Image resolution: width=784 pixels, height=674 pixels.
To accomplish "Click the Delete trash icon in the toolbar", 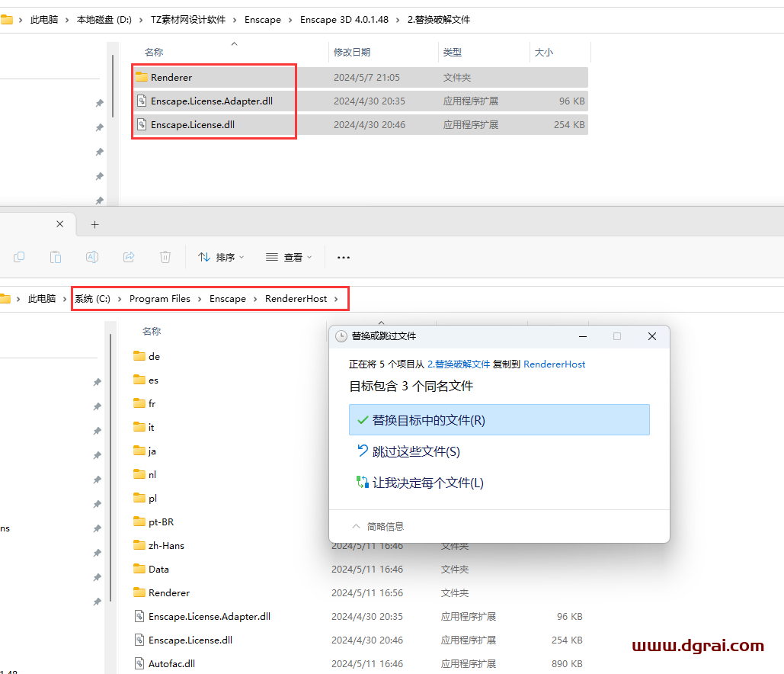I will pyautogui.click(x=165, y=257).
